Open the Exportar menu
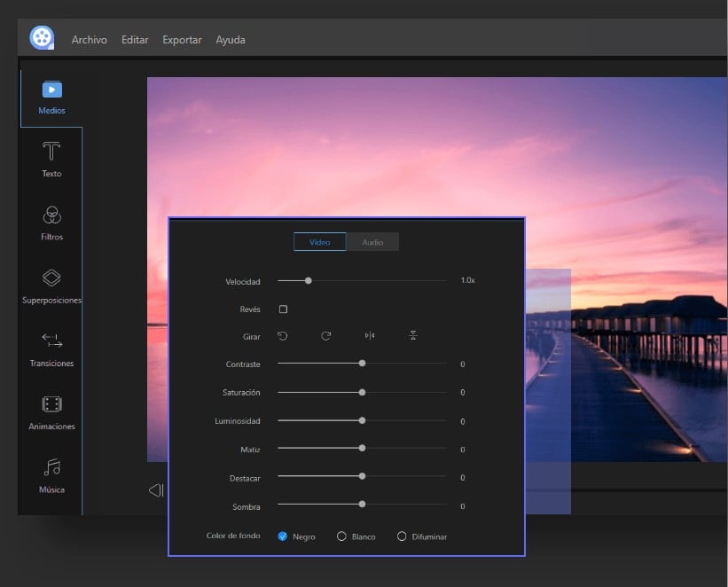This screenshot has width=728, height=587. pyautogui.click(x=181, y=40)
